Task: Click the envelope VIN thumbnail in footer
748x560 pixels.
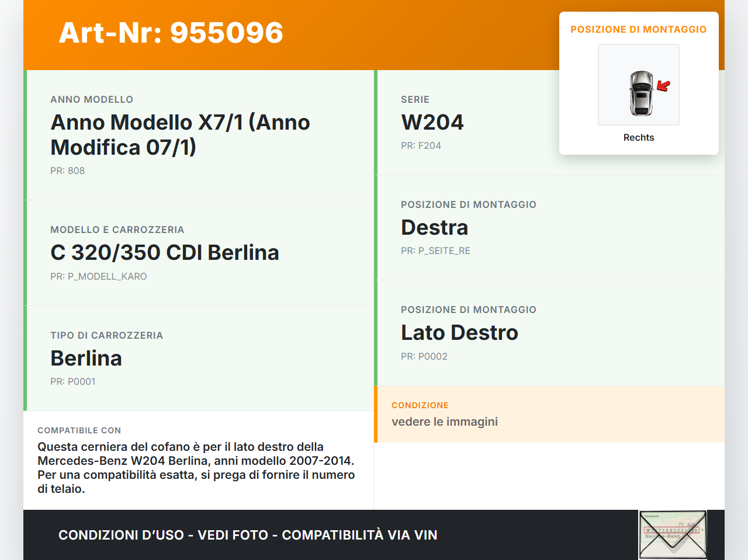Action: [x=673, y=535]
